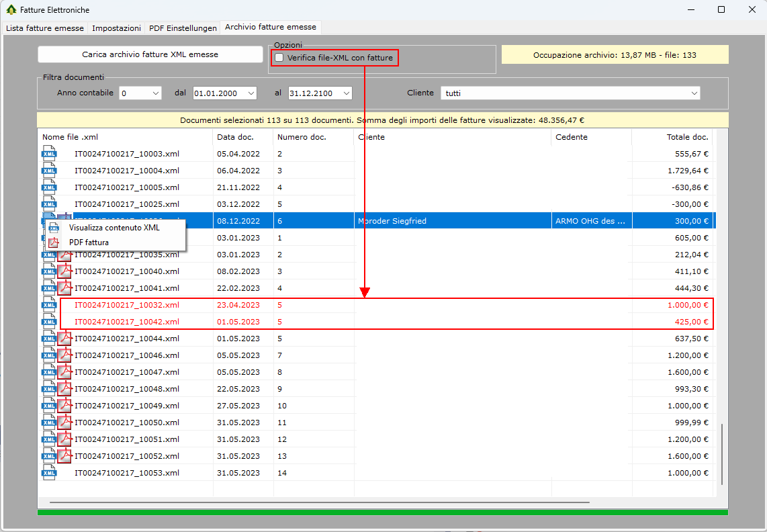Click the XML icon beside IT00247100217_10025.xml
This screenshot has width=767, height=532.
49,204
